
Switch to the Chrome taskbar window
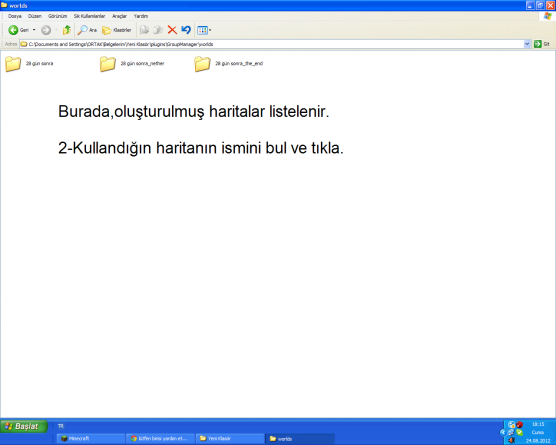[160, 439]
